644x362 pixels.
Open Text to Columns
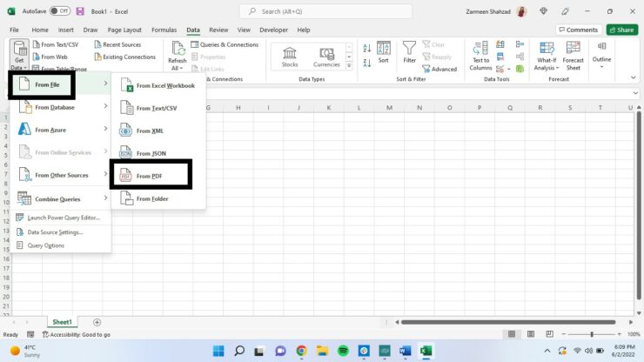tap(480, 56)
